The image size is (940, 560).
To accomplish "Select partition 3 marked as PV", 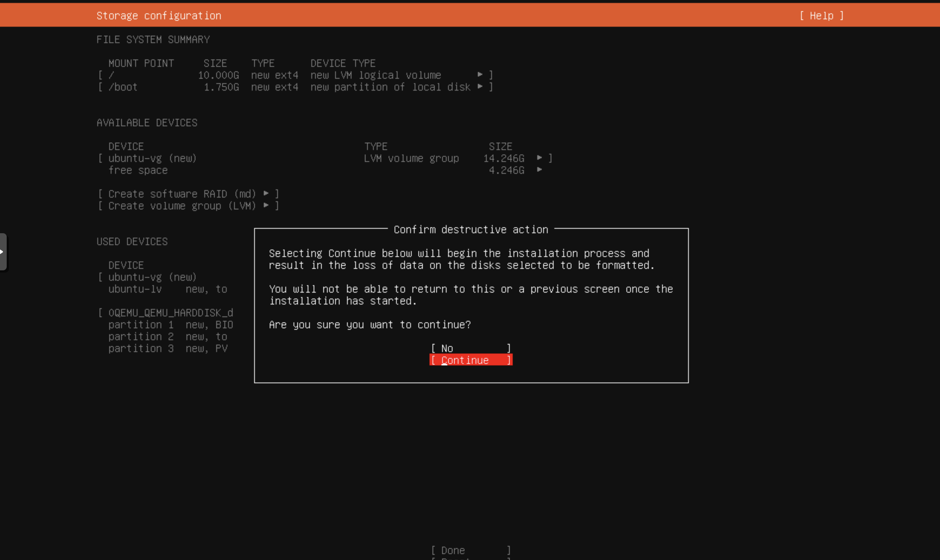I will point(141,349).
